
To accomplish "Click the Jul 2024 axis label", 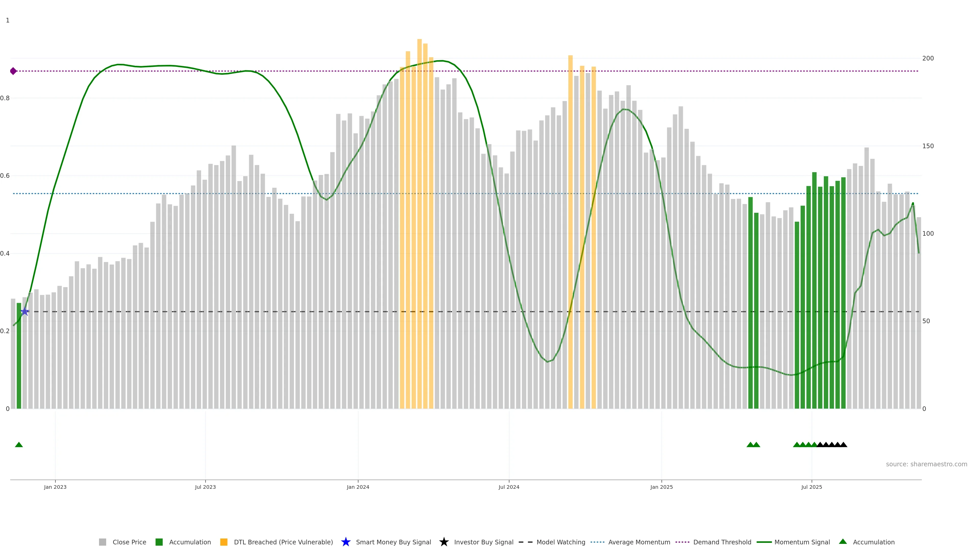I will (509, 487).
